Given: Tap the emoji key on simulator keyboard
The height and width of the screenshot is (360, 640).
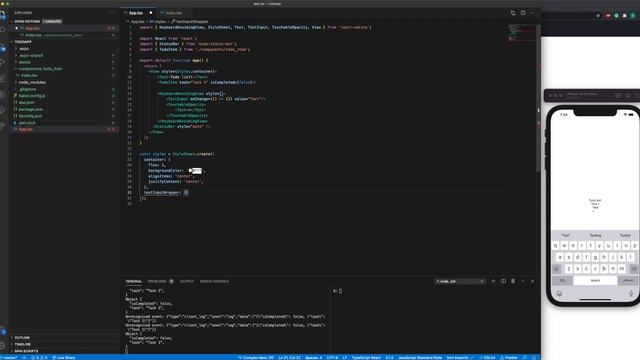Looking at the screenshot, I should pos(559,293).
